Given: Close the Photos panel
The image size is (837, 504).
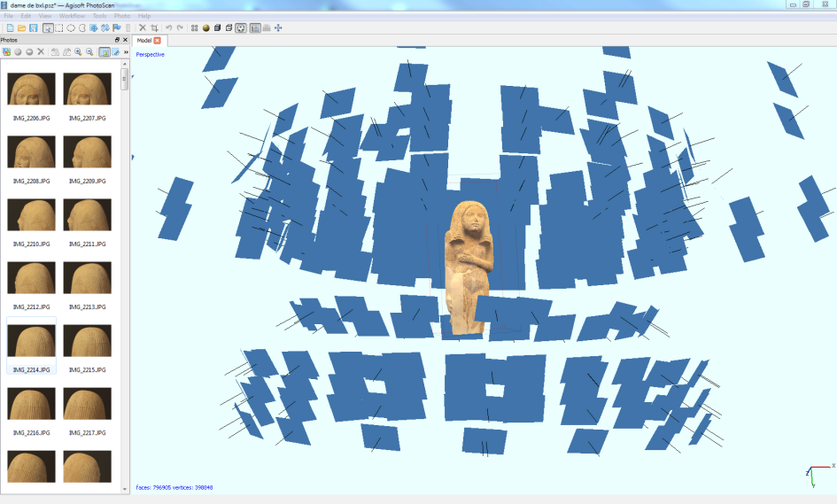Looking at the screenshot, I should pyautogui.click(x=125, y=40).
